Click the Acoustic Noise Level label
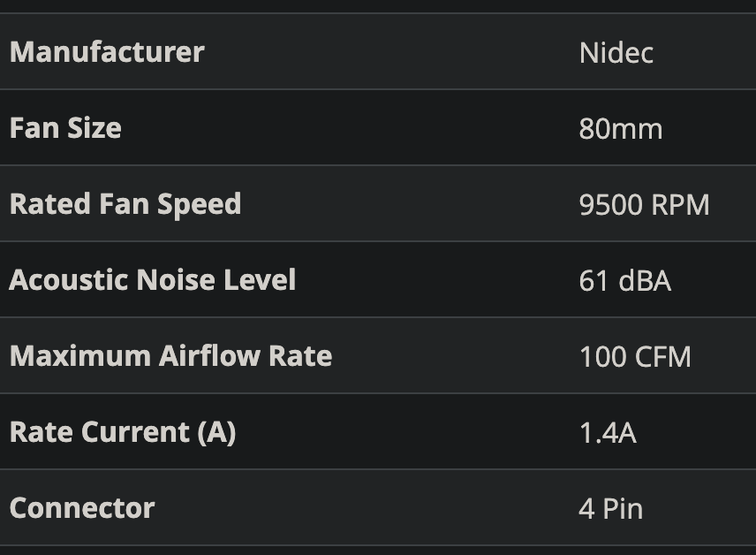The width and height of the screenshot is (756, 555). (152, 280)
